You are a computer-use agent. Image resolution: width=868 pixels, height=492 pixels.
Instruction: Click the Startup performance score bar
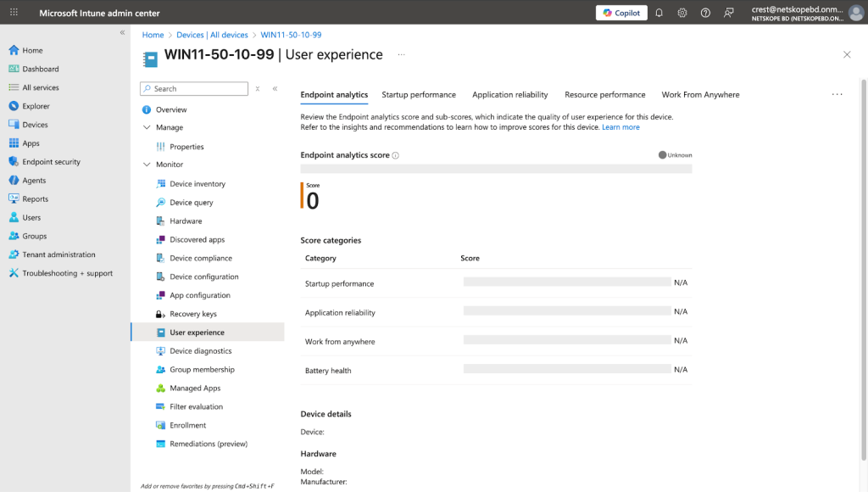567,282
